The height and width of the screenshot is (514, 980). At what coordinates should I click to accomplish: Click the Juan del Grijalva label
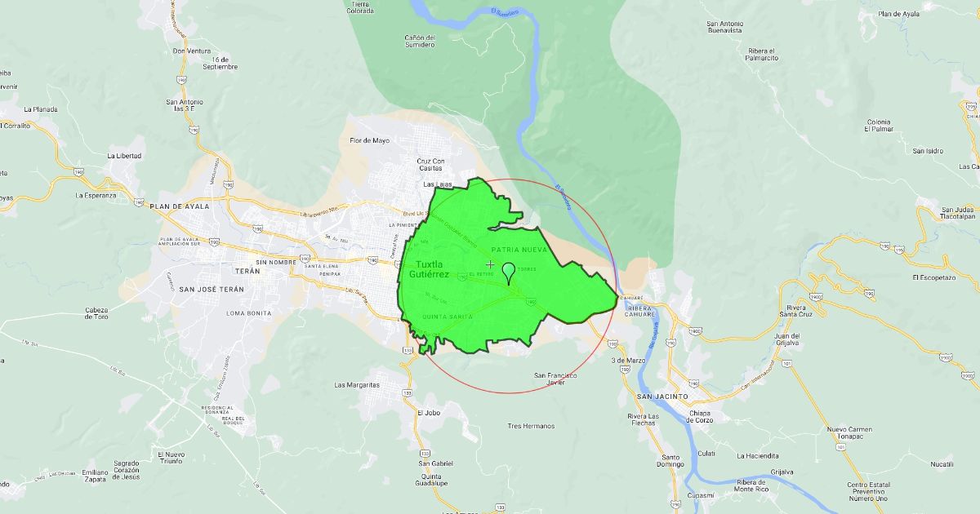click(x=786, y=340)
